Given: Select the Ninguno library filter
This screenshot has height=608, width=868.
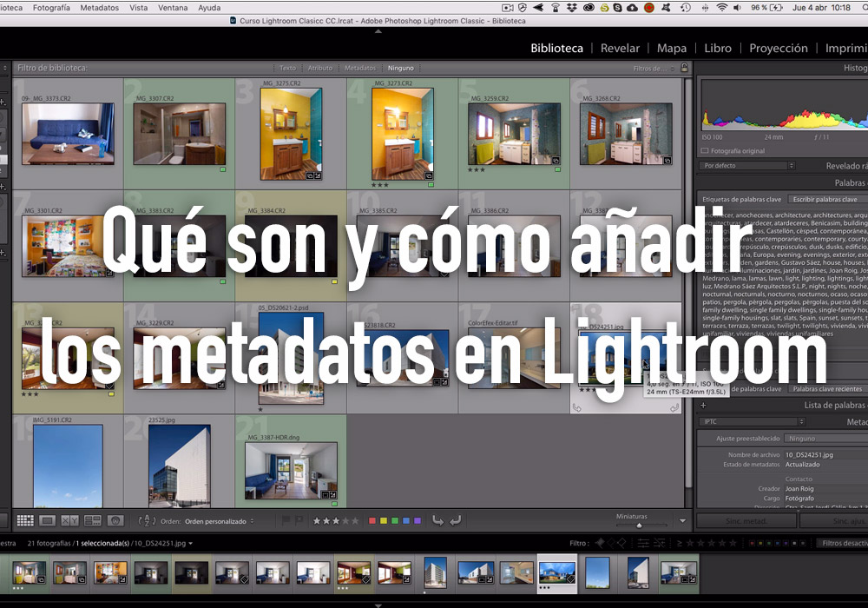Looking at the screenshot, I should tap(401, 68).
